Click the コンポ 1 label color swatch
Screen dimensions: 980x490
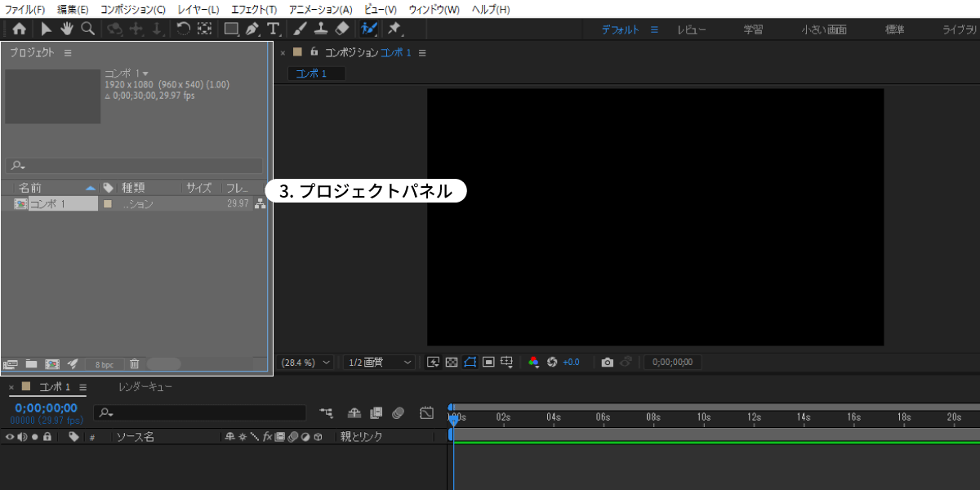click(x=107, y=204)
